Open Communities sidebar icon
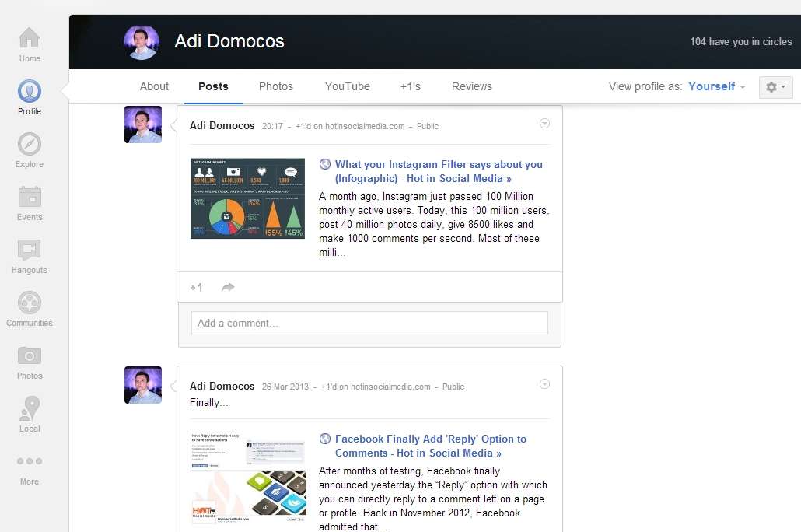Viewport: 801px width, 532px height. click(29, 309)
